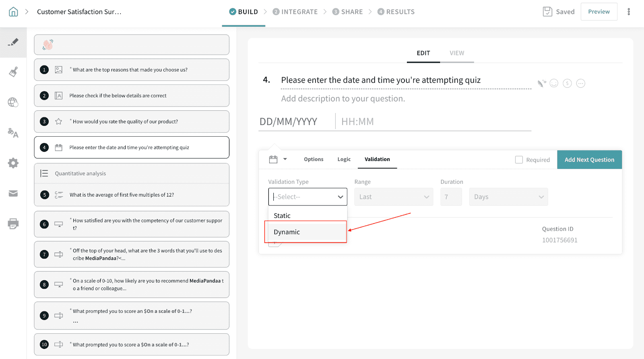Click the printer icon in the sidebar
Screen dimensions: 644x359
(13, 224)
